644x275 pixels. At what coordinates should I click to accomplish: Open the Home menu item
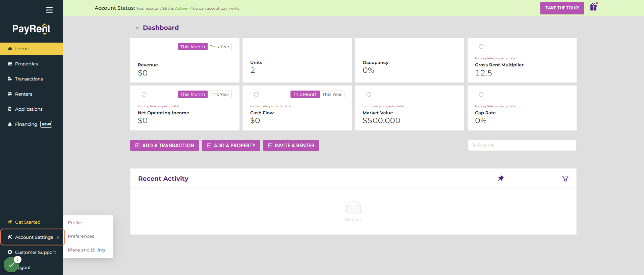[x=32, y=49]
